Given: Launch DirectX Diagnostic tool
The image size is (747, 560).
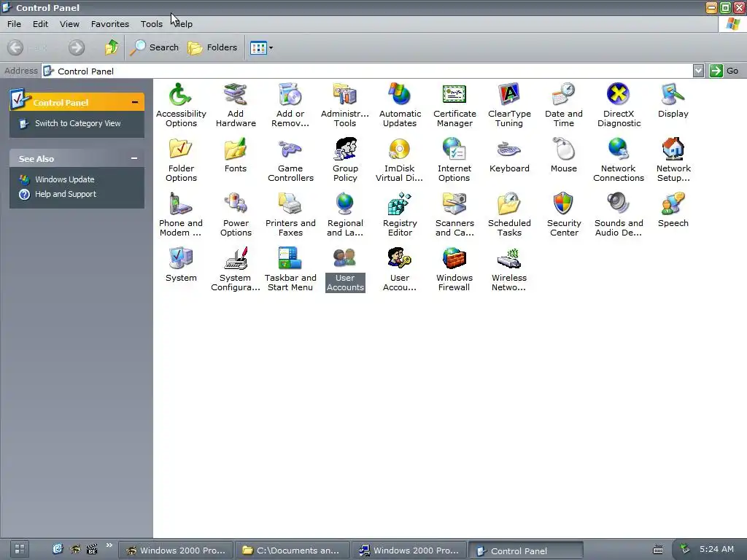Looking at the screenshot, I should (619, 105).
